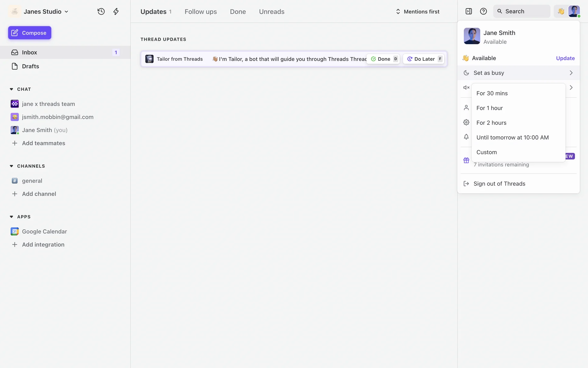Open the help question mark icon
The width and height of the screenshot is (588, 368).
pos(483,11)
